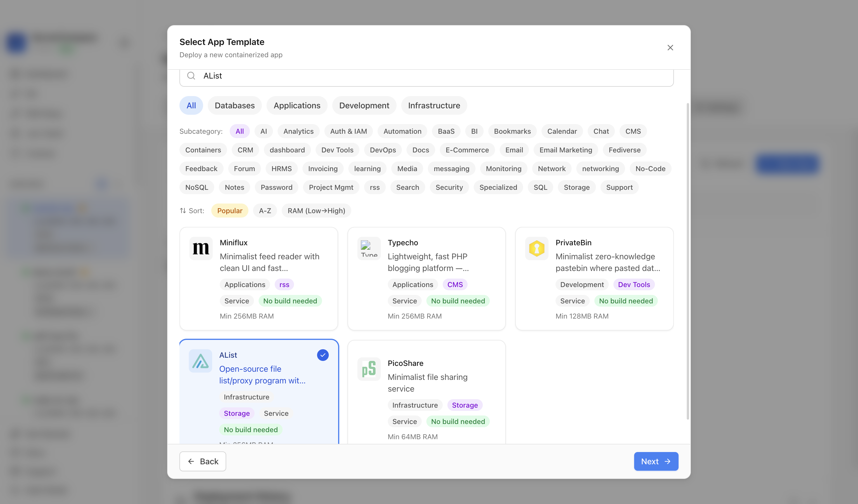Select the Typecho template card title
Screen dimensions: 858x504
click(403, 243)
